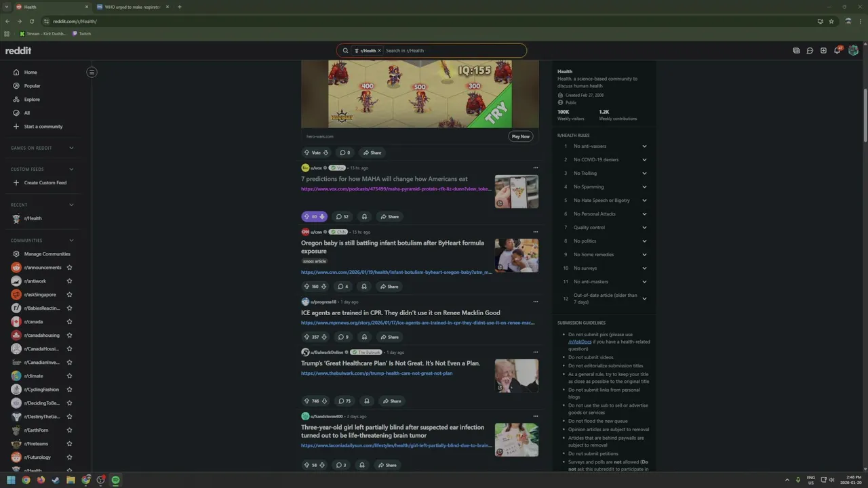Open the Reddit advertise icon in header
This screenshot has width=868, height=488.
point(796,51)
